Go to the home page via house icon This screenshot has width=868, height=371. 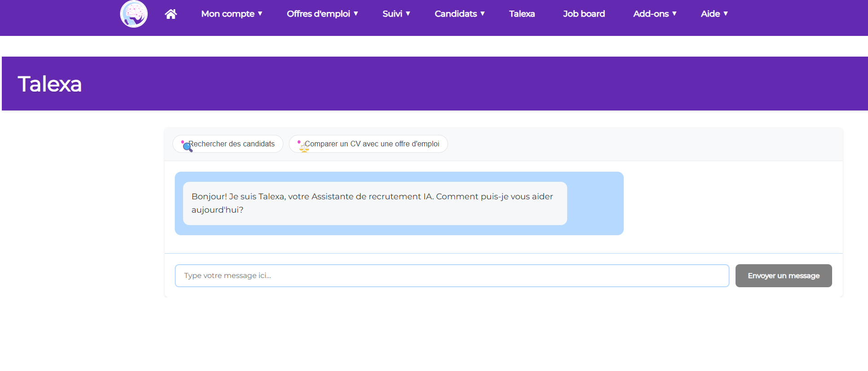point(171,14)
